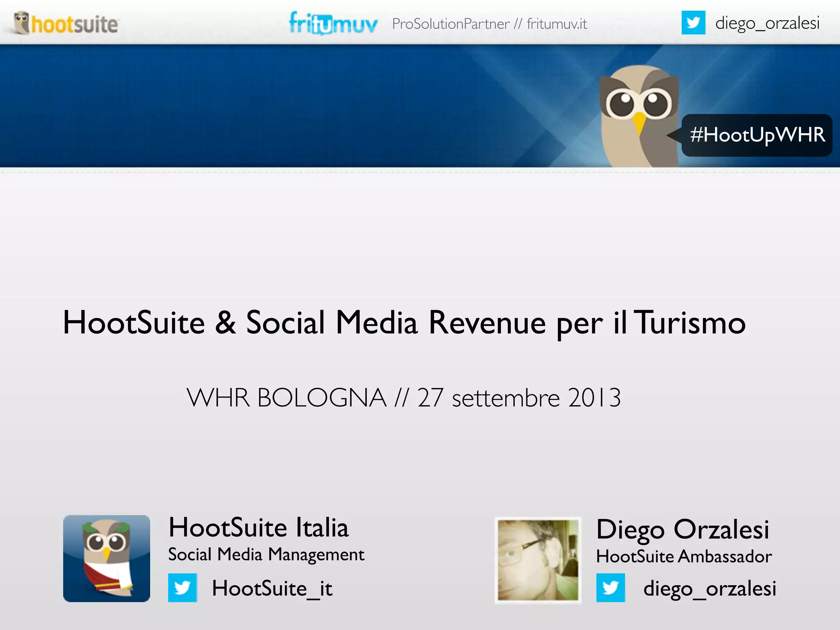Screen dimensions: 840x630
Task: Click the fritumuv logo
Action: click(333, 23)
